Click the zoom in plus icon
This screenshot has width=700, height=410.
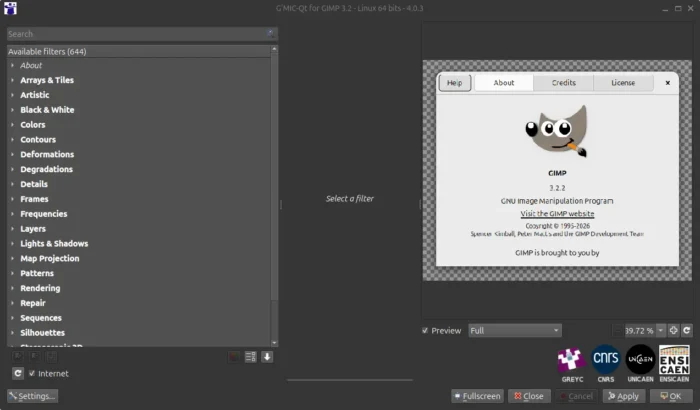coord(673,331)
